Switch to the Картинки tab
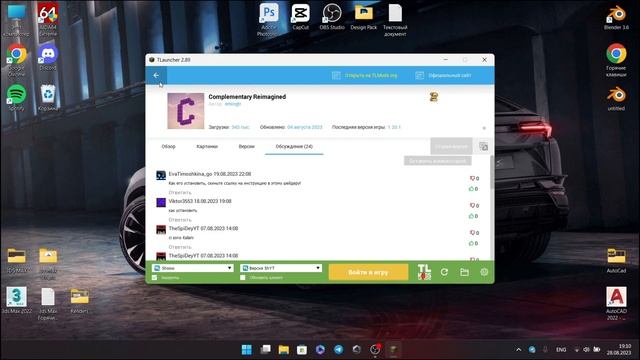Viewport: 640px width, 360px height. point(207,146)
